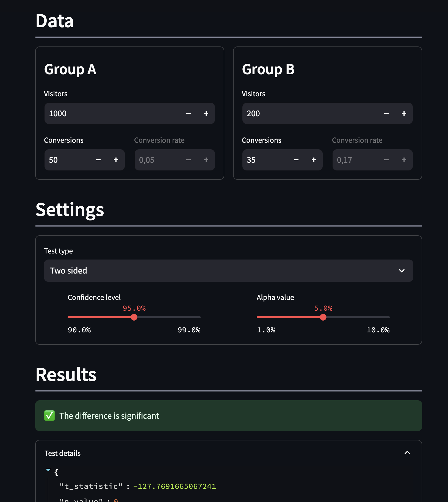The image size is (448, 502).
Task: Click the Alpha value slider handle
Action: (323, 317)
